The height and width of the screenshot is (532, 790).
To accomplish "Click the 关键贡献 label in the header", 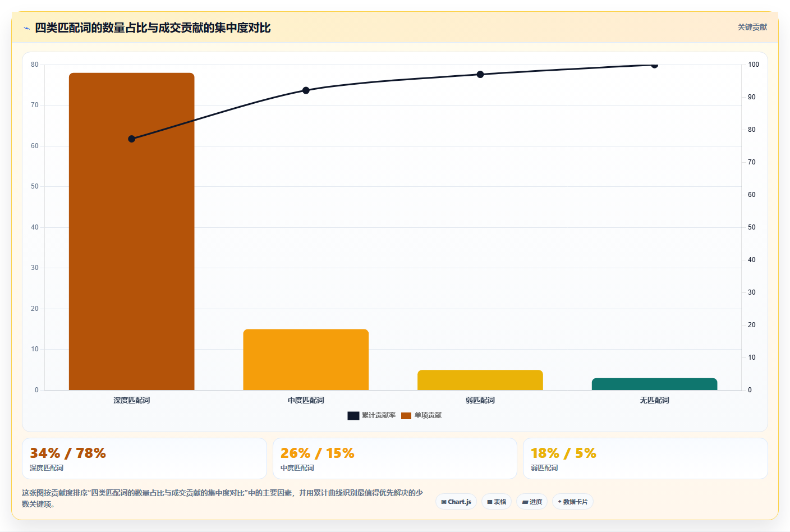I will 752,27.
